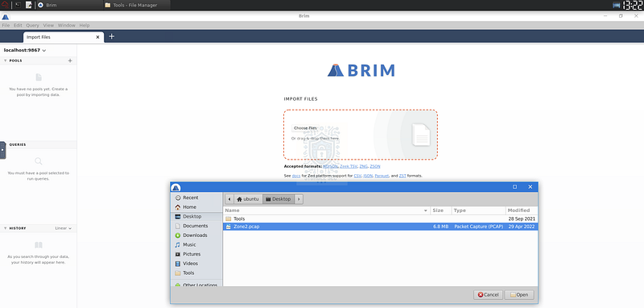Open Music in file dialog sidebar
Screen dimensions: 644x308
[196, 244]
